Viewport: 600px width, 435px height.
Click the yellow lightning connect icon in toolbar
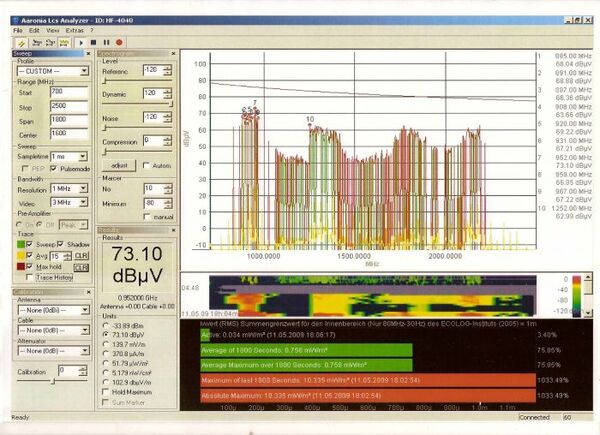(x=22, y=43)
